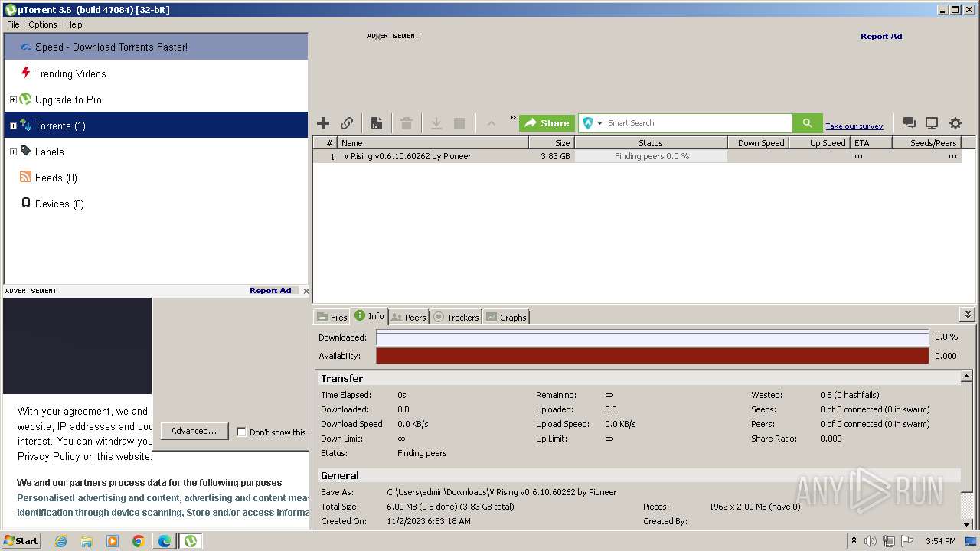Click the Finding peers 0.0 % status bar
Screen dimensions: 980x551
point(652,156)
